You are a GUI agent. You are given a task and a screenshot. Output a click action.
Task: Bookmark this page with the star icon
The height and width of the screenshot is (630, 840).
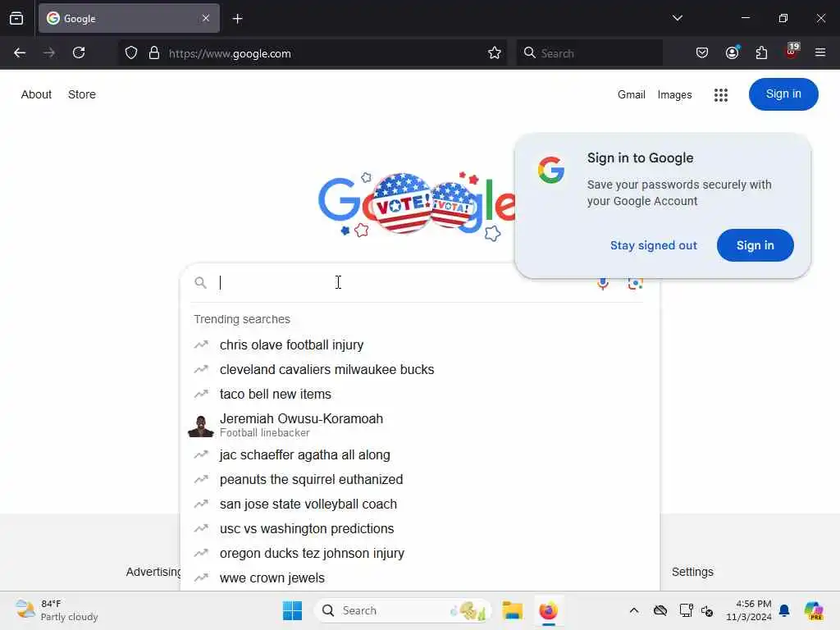(x=495, y=53)
